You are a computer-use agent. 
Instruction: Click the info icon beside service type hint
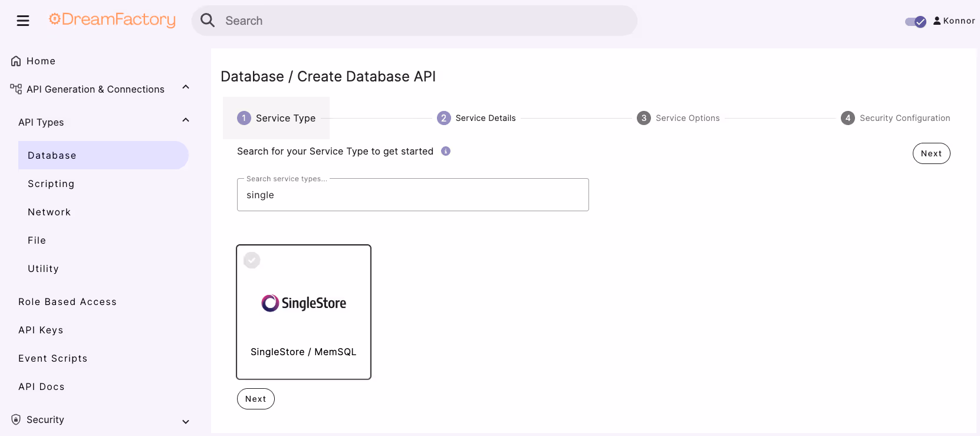click(x=446, y=151)
